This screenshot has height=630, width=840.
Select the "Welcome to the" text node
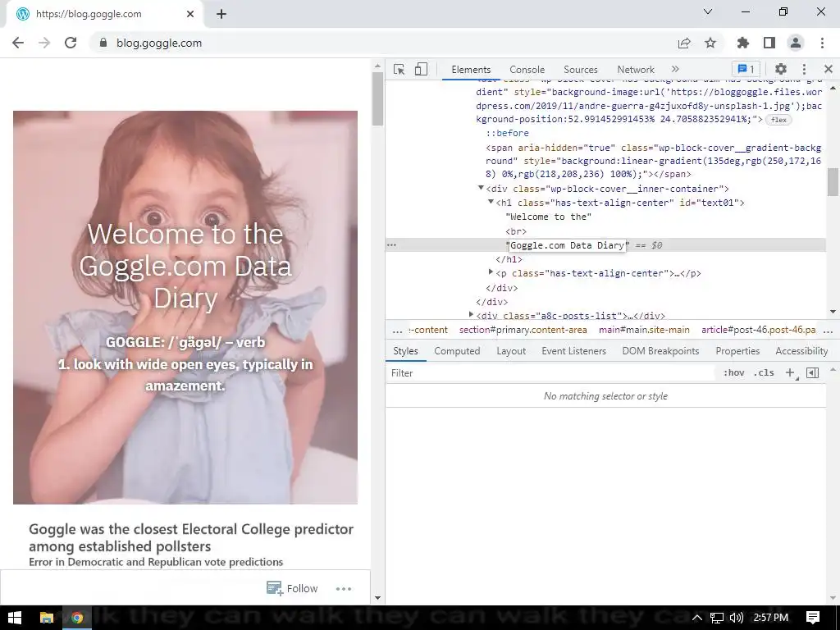[549, 217]
